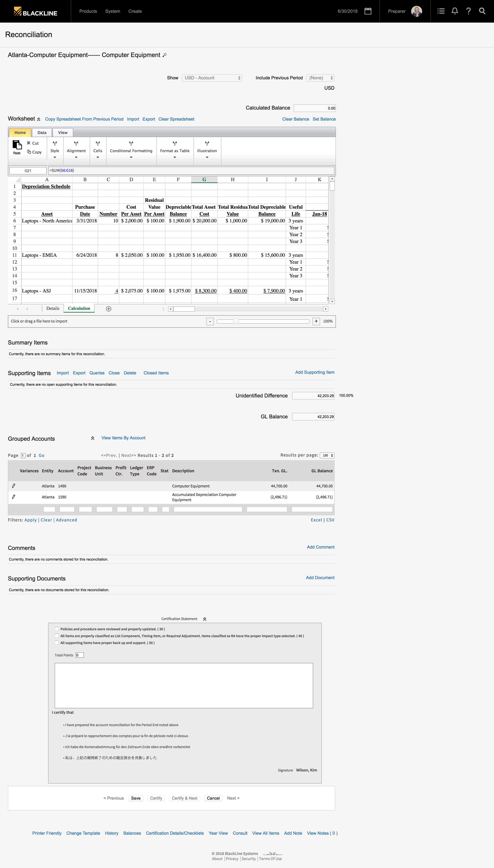Click the BlackLine logo
The height and width of the screenshot is (868, 494).
point(35,12)
